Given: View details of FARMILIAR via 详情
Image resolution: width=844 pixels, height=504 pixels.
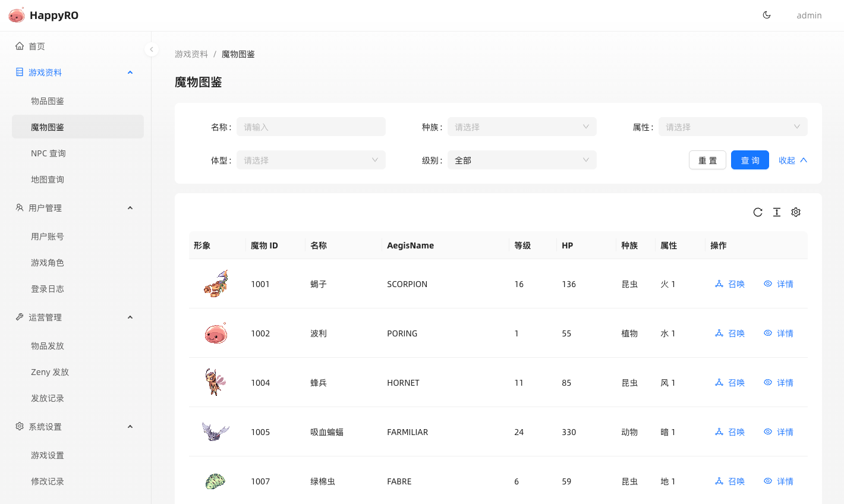Looking at the screenshot, I should click(779, 432).
